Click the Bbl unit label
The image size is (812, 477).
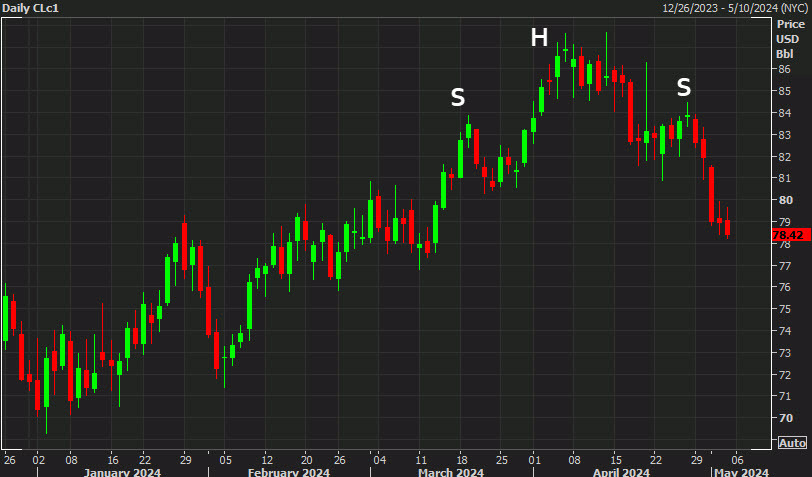coord(785,54)
